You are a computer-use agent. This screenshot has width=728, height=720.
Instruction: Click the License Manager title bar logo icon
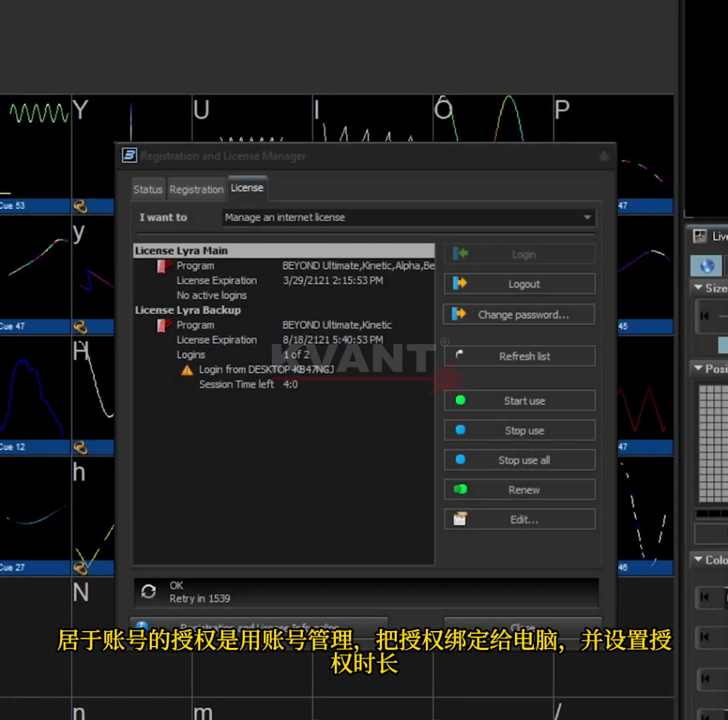129,155
